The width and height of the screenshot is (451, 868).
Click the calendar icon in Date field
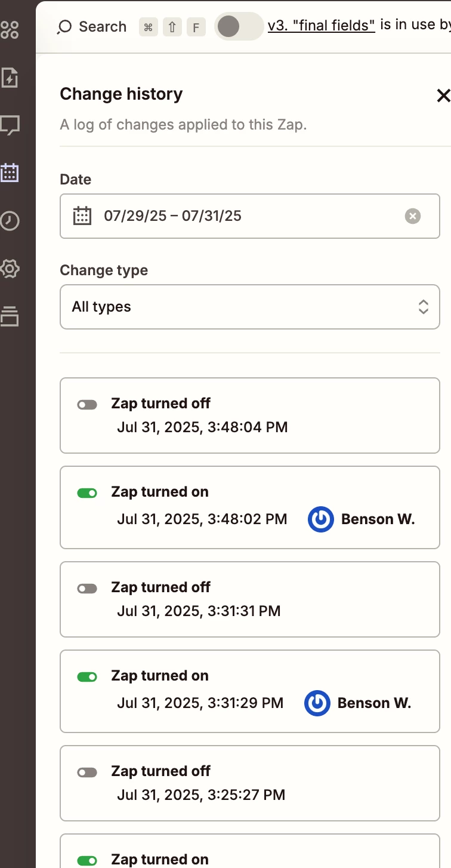pos(82,216)
